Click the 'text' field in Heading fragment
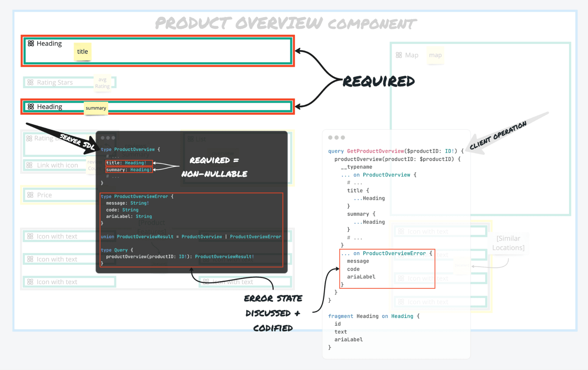Viewport: 588px width, 370px height. [x=341, y=332]
